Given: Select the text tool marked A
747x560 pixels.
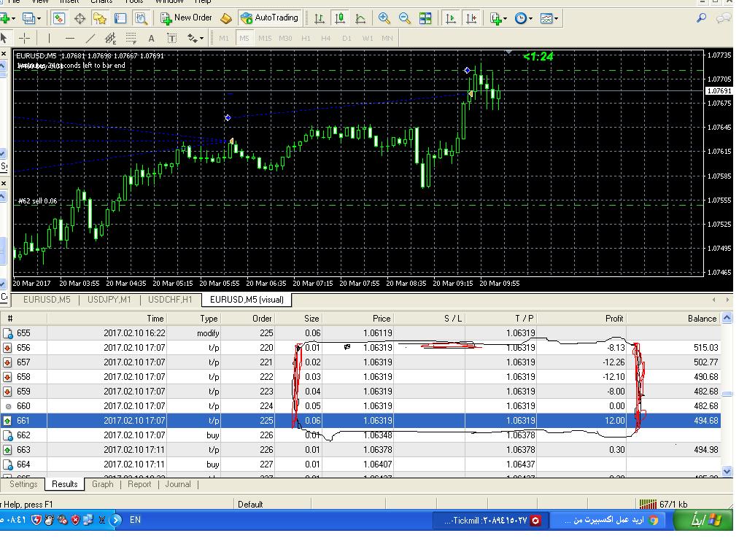Looking at the screenshot, I should coord(152,38).
